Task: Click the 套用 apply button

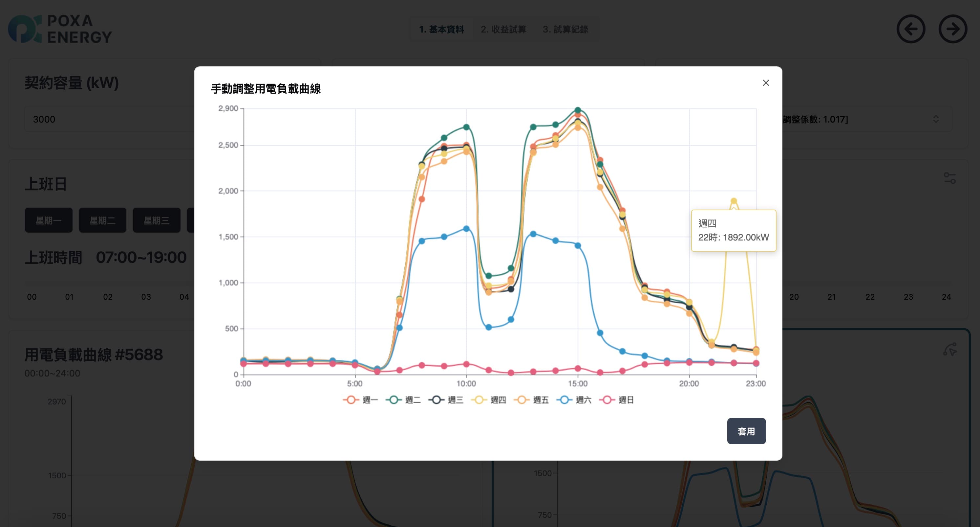Action: tap(746, 431)
